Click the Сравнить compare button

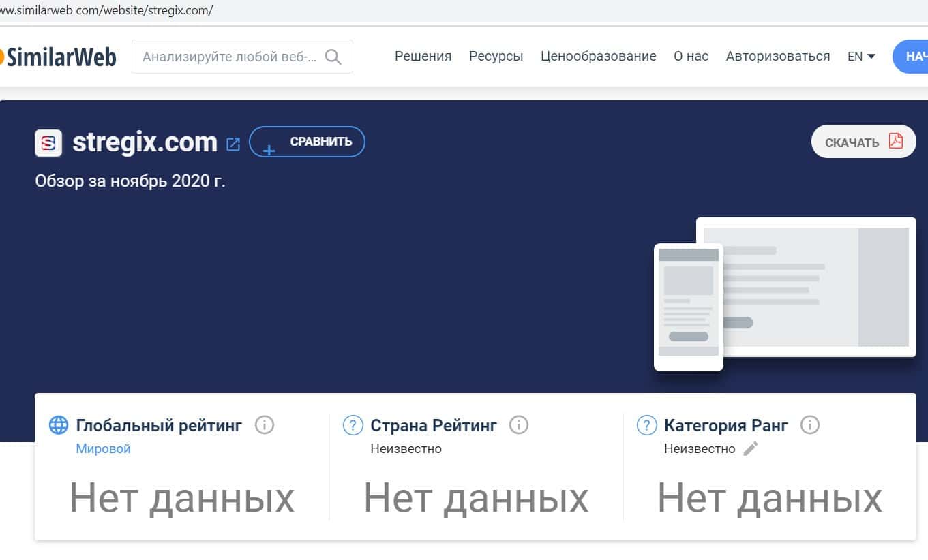tap(307, 142)
